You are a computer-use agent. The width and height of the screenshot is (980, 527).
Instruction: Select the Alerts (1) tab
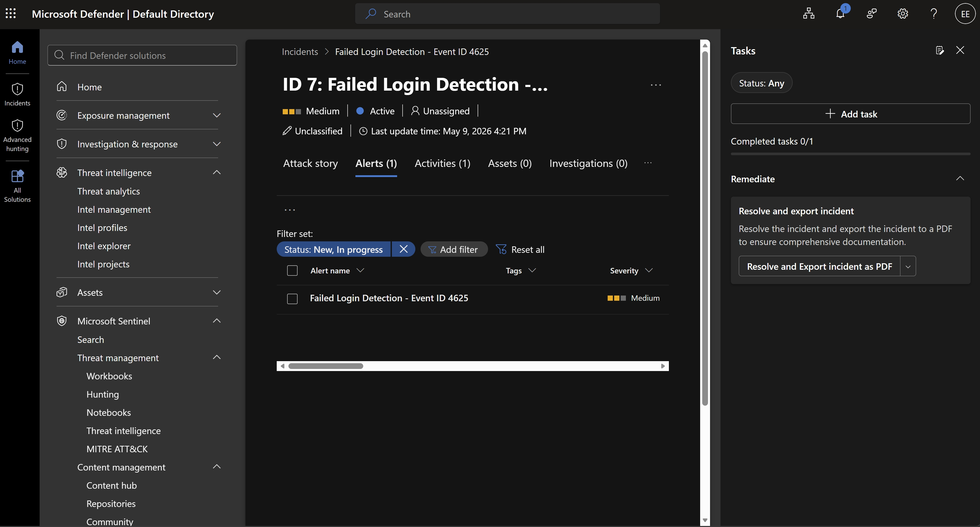pyautogui.click(x=376, y=163)
